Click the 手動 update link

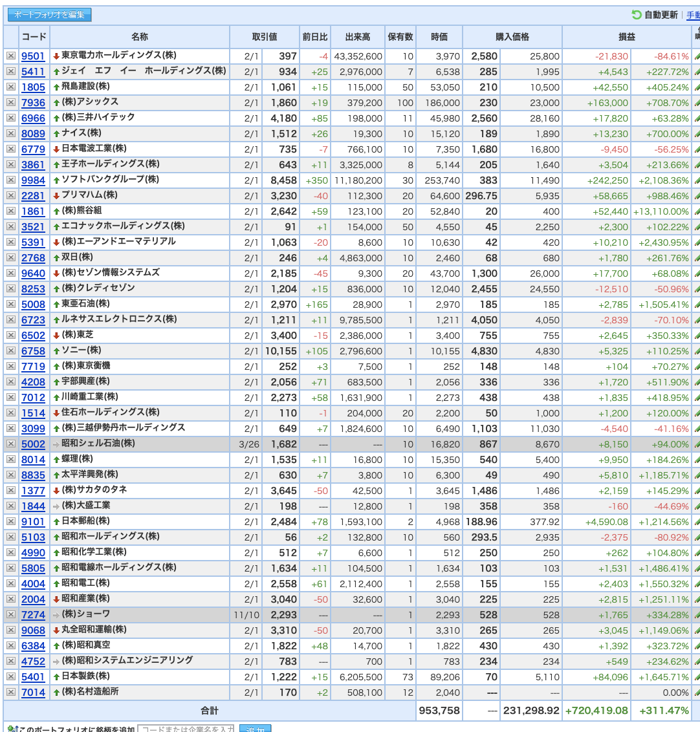click(x=693, y=15)
